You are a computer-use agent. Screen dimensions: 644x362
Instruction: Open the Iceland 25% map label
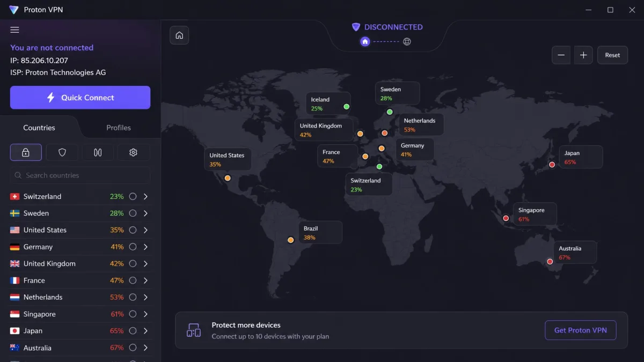coord(328,104)
